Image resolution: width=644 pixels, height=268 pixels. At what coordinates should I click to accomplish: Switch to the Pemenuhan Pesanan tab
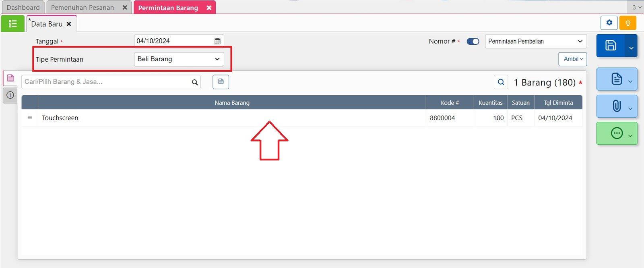click(83, 7)
